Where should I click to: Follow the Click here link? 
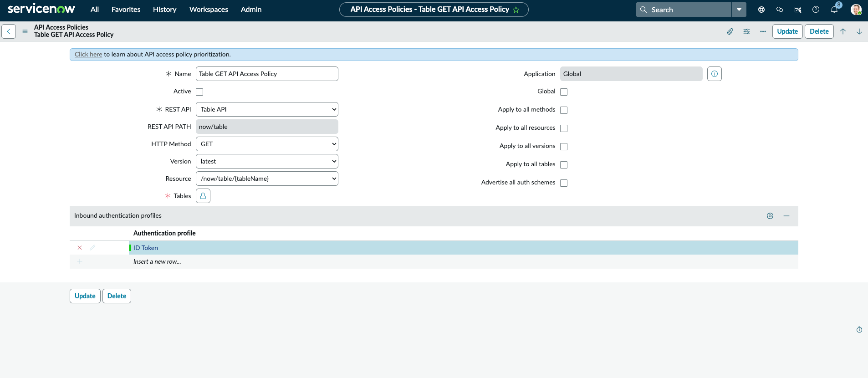[88, 54]
